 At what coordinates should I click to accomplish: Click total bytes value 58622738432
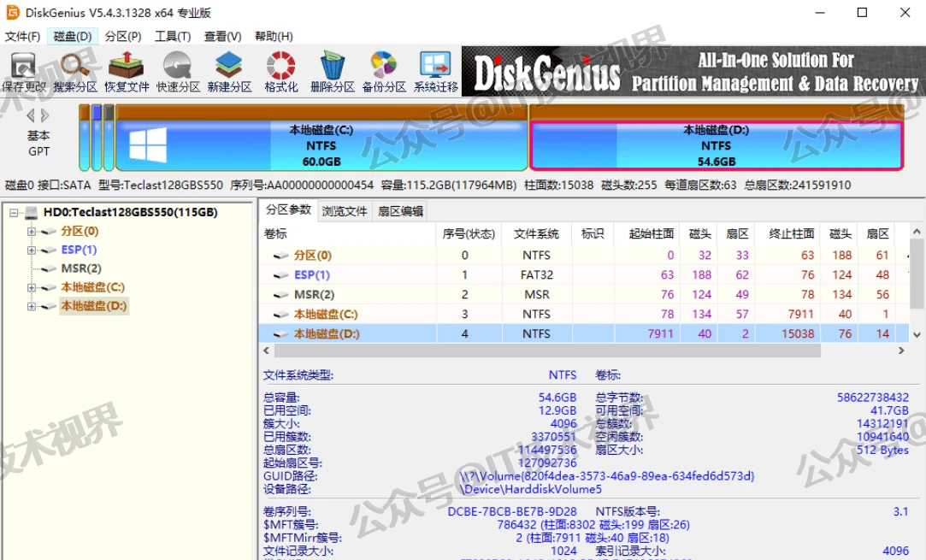(x=873, y=398)
